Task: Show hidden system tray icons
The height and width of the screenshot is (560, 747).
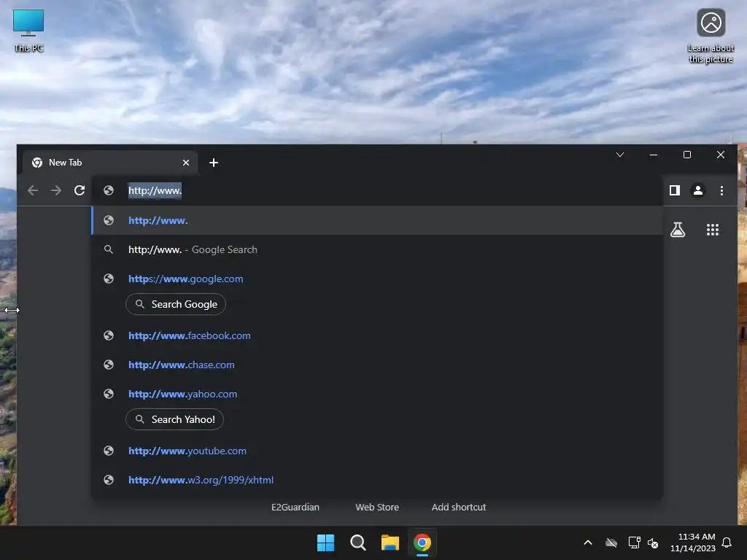Action: [588, 542]
